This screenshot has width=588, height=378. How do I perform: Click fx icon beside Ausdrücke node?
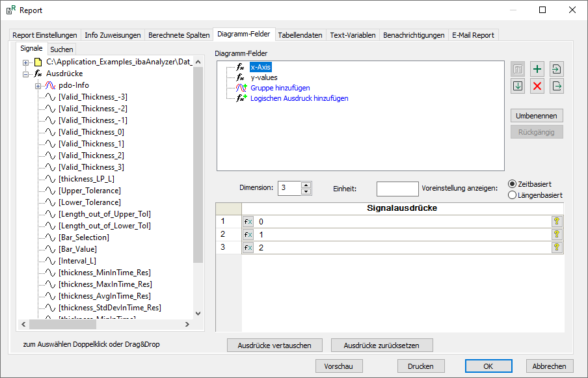tap(38, 74)
